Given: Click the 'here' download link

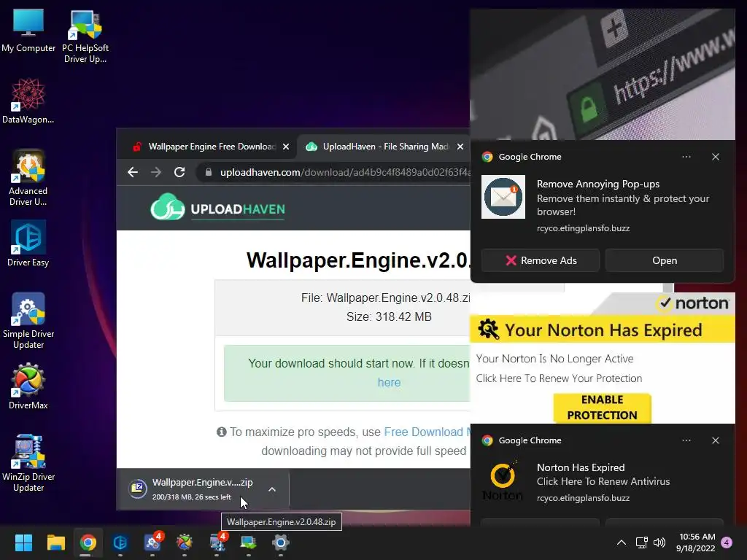Looking at the screenshot, I should 390,382.
